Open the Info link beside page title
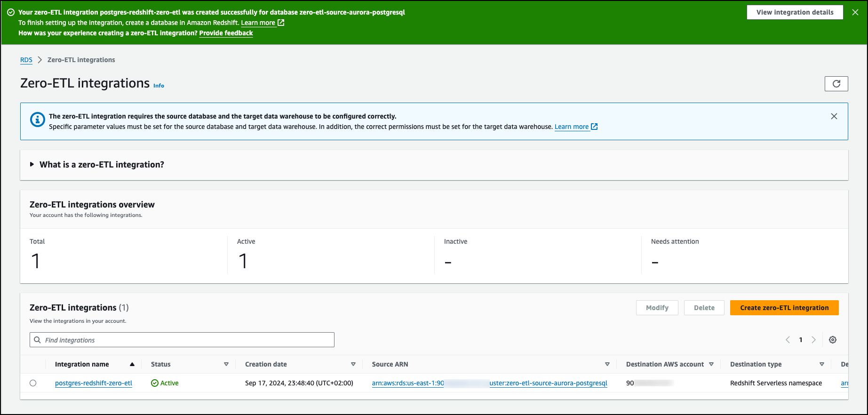868x415 pixels. coord(159,86)
